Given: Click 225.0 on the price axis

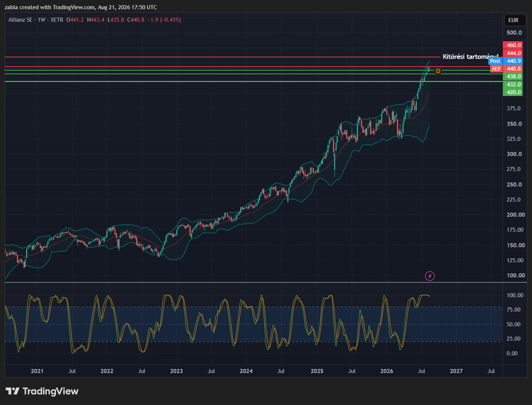Looking at the screenshot, I should (514, 200).
